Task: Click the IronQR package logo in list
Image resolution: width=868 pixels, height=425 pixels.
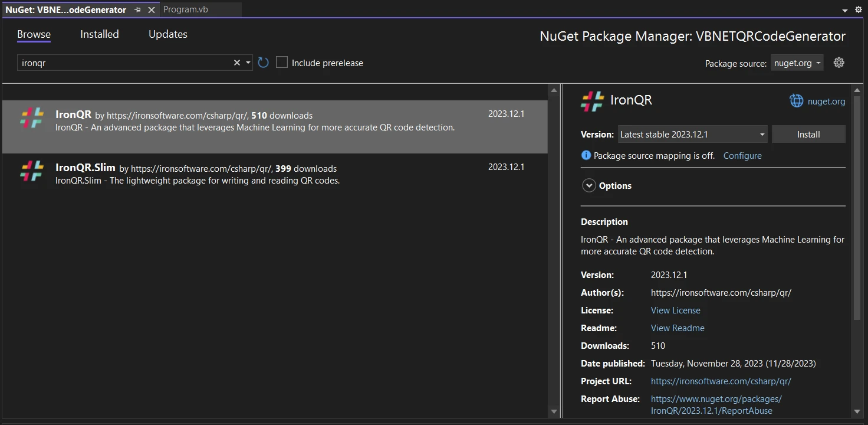Action: [32, 118]
